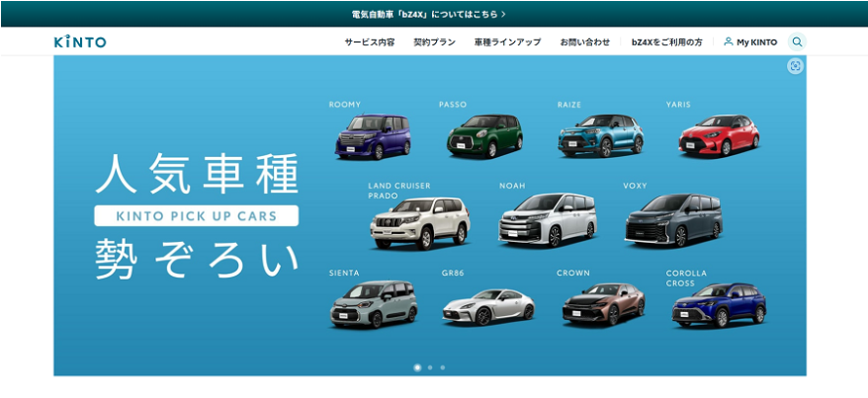
Task: Select the green PASSO car
Action: [x=483, y=136]
